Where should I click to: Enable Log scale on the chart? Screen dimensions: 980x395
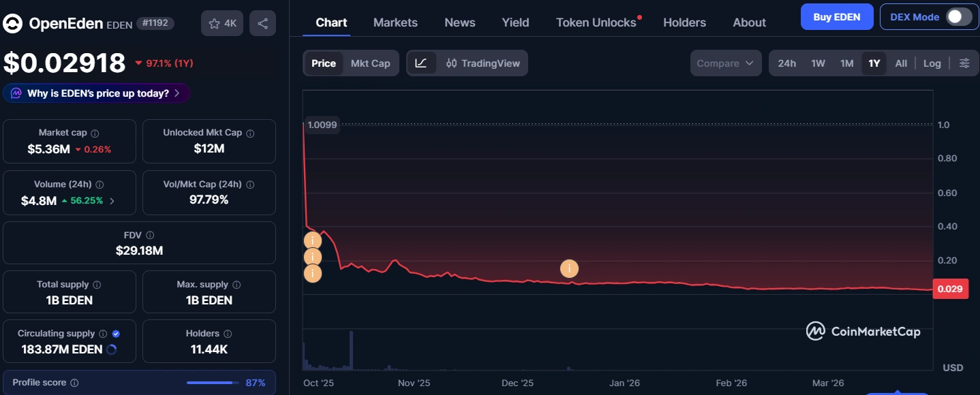click(932, 63)
